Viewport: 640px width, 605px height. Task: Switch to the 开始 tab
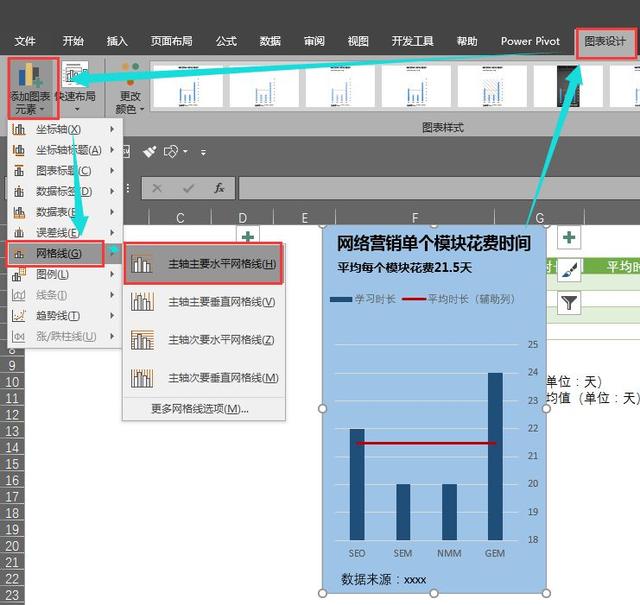[73, 41]
